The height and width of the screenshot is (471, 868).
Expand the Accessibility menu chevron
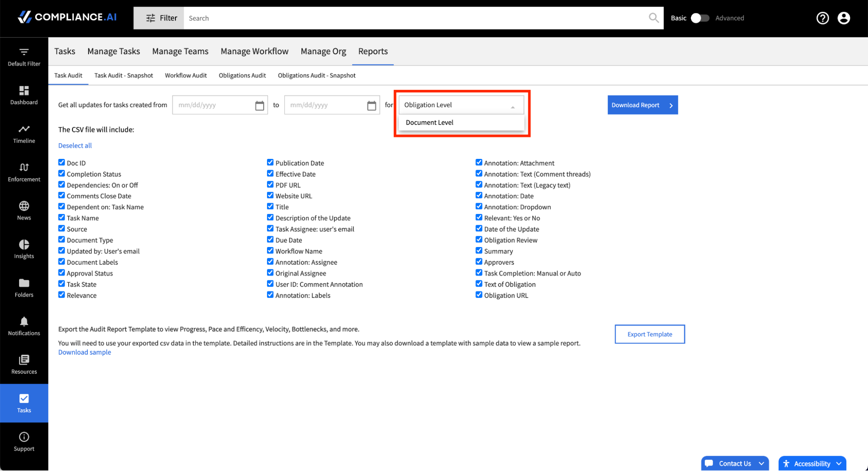pyautogui.click(x=838, y=464)
